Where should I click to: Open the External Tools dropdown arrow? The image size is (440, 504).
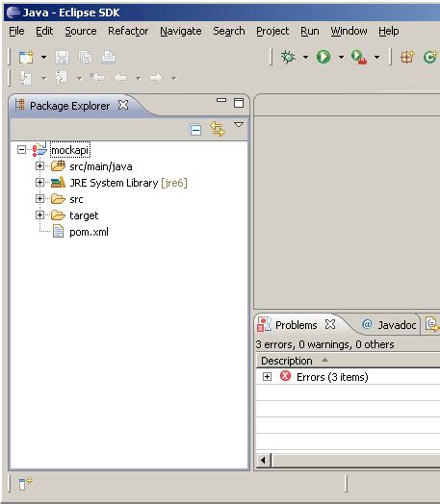(x=377, y=58)
